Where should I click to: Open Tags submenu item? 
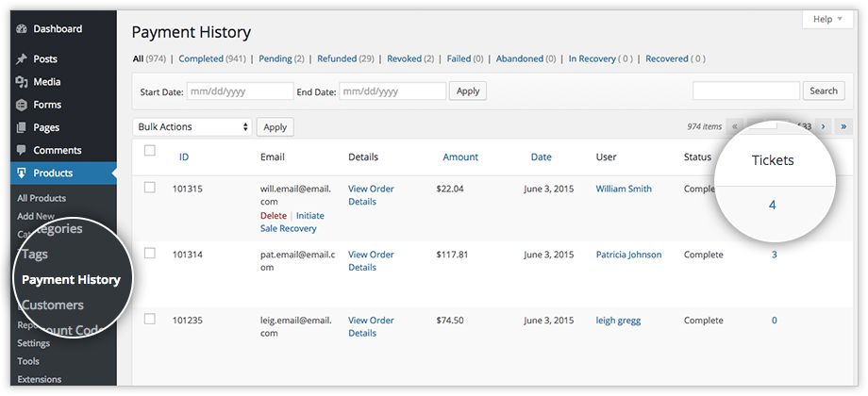pyautogui.click(x=35, y=255)
